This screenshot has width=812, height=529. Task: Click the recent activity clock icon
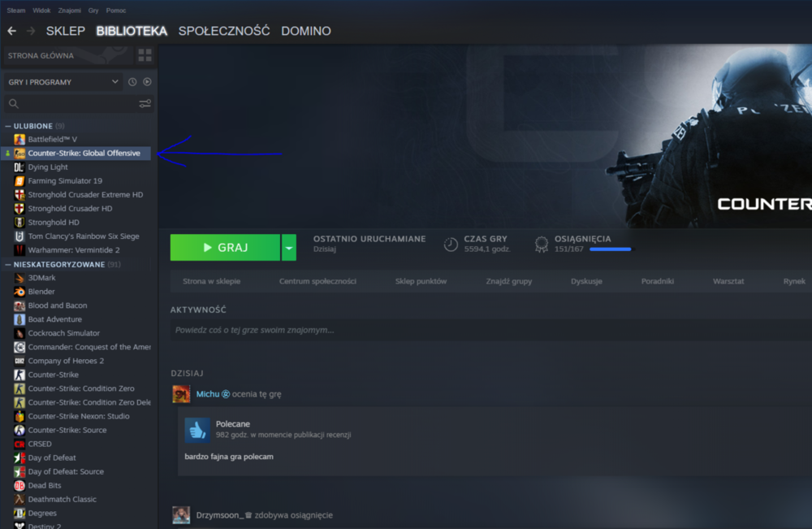[132, 82]
